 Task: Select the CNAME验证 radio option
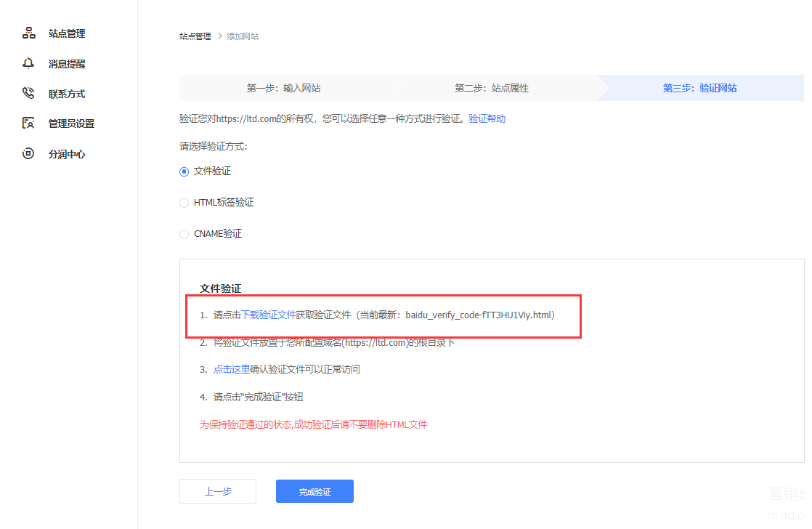coord(184,234)
